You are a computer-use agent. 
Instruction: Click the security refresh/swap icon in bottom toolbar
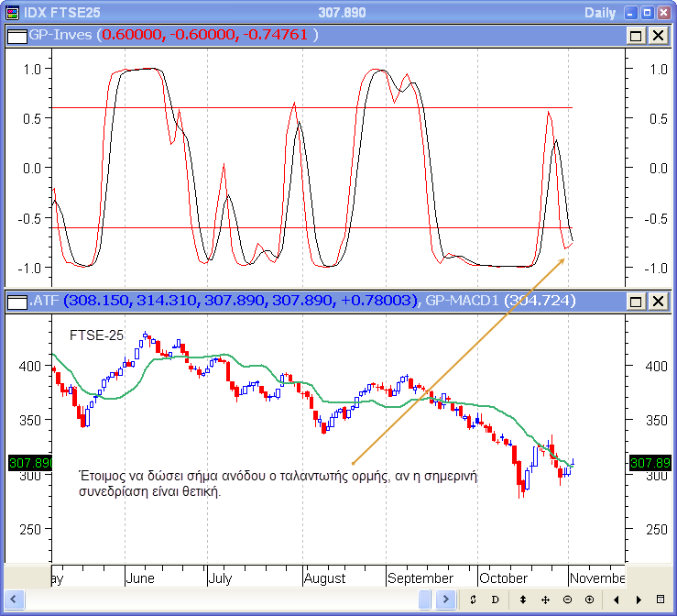473,599
